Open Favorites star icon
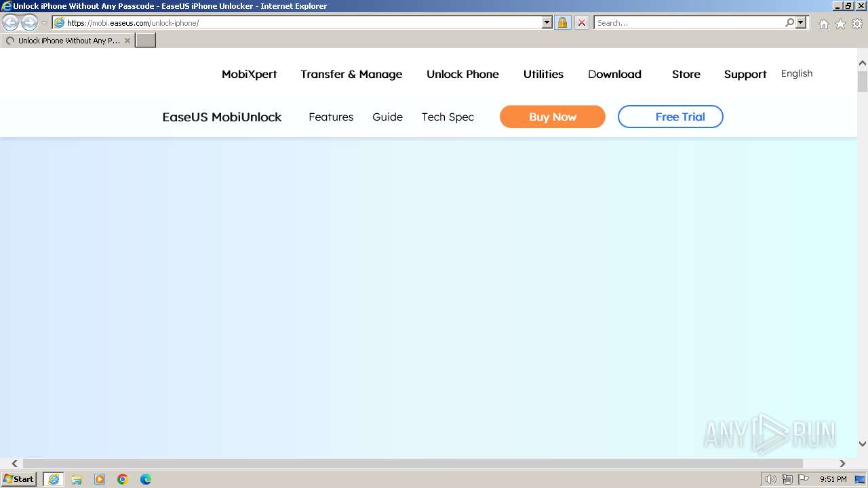The height and width of the screenshot is (488, 868). click(840, 24)
